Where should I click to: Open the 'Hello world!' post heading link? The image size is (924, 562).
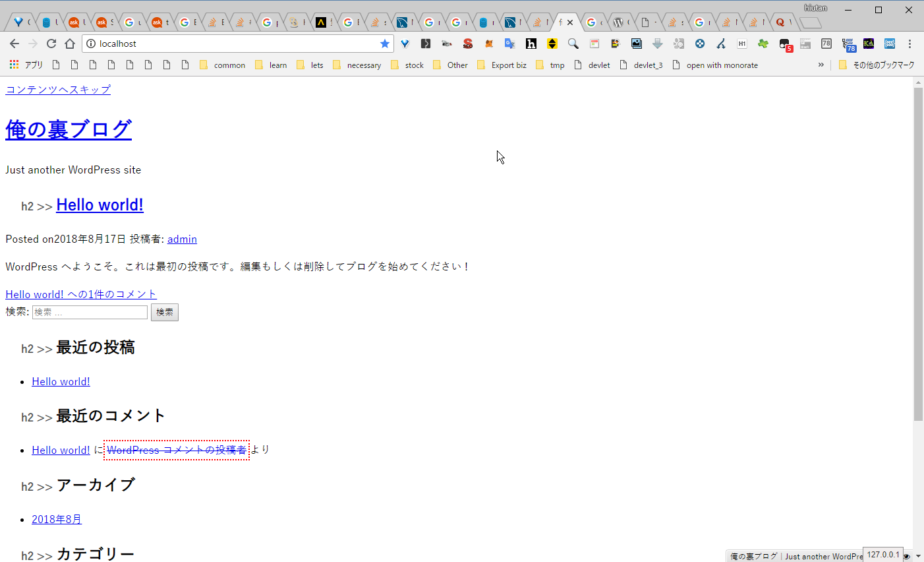(100, 205)
